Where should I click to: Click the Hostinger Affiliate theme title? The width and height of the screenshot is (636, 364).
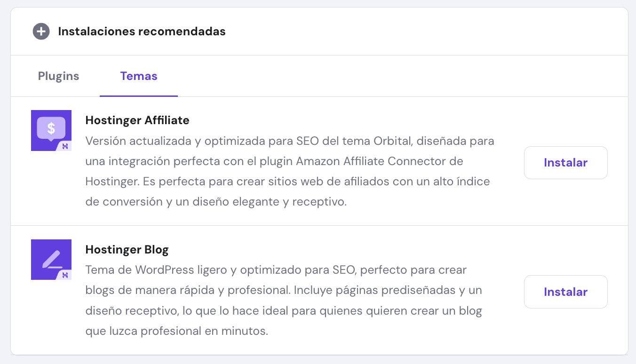pyautogui.click(x=137, y=120)
